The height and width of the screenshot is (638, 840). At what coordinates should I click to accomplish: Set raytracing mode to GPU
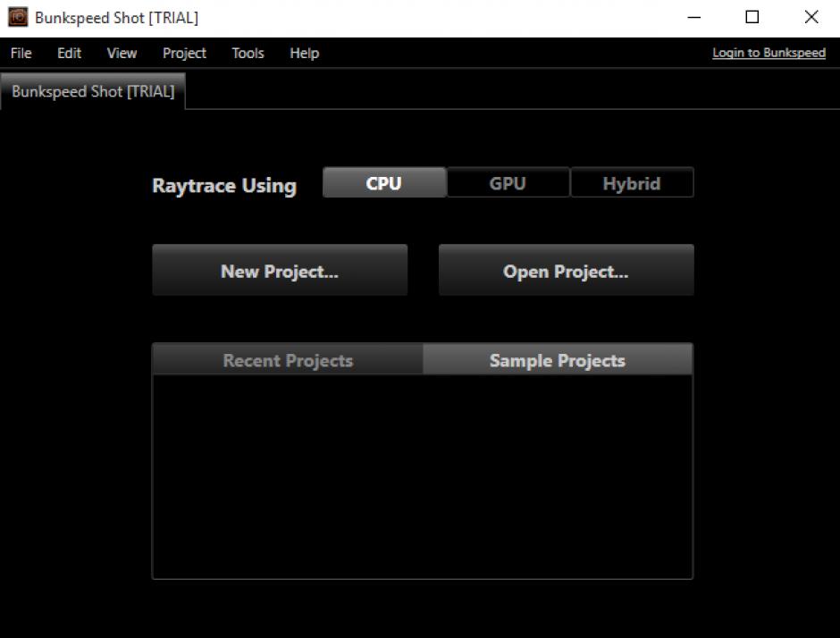tap(508, 182)
